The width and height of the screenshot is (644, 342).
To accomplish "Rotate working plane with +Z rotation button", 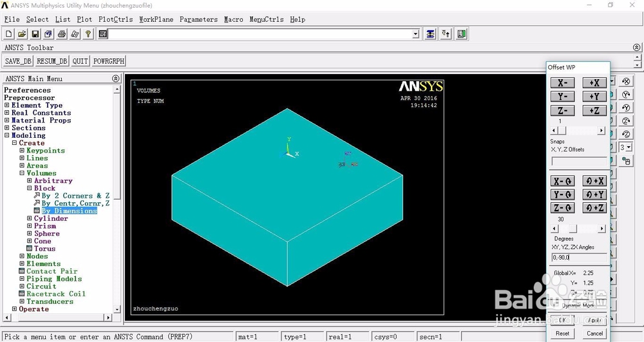I will click(x=594, y=207).
